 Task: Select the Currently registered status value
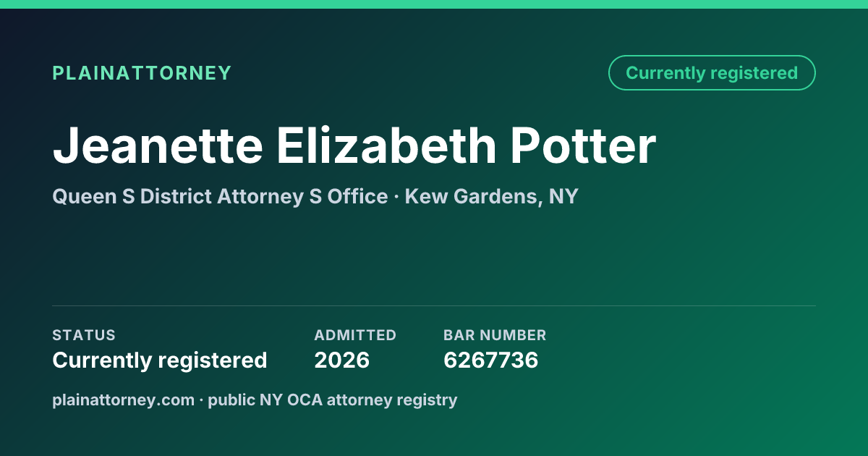click(160, 360)
